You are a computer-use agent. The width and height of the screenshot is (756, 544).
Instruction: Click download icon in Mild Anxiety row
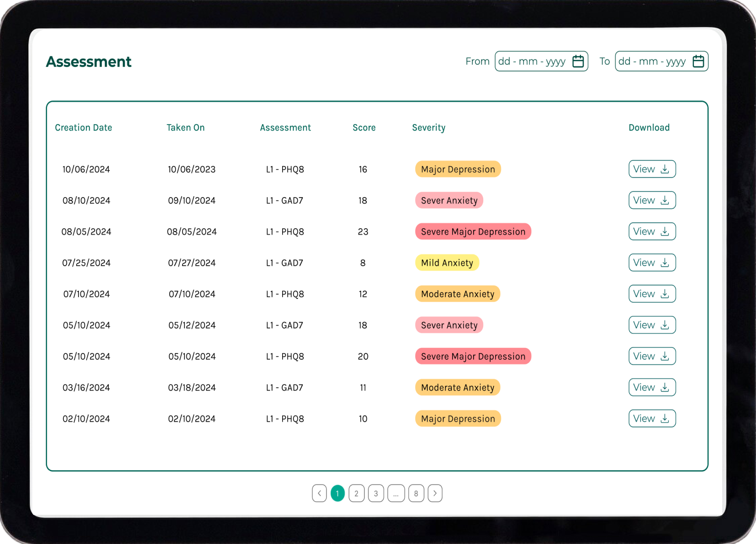point(665,263)
